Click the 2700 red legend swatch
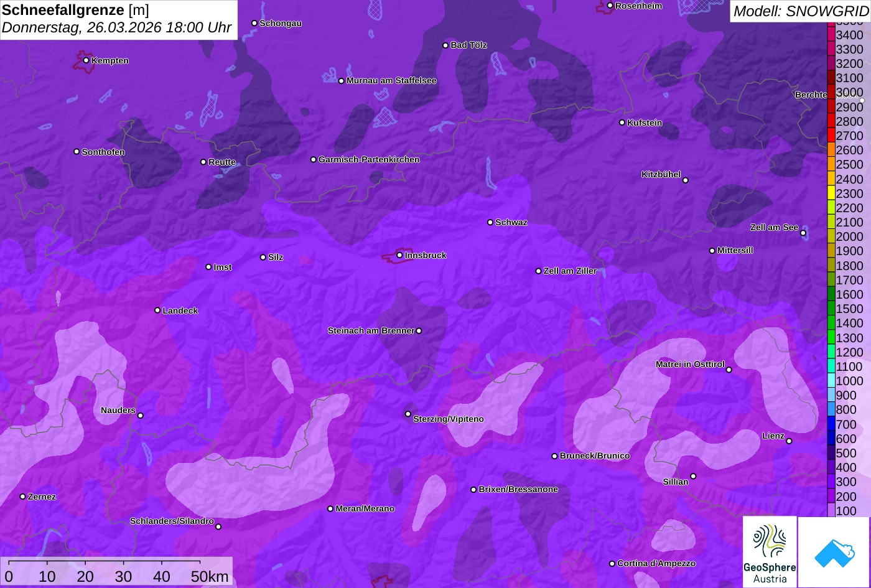Viewport: 871px width, 588px height. [x=831, y=136]
